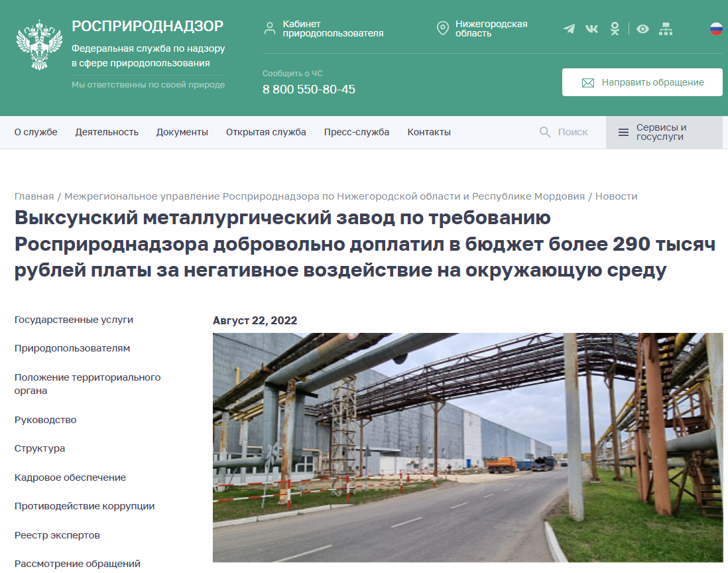Click the factory pipeline article photo

(x=467, y=448)
